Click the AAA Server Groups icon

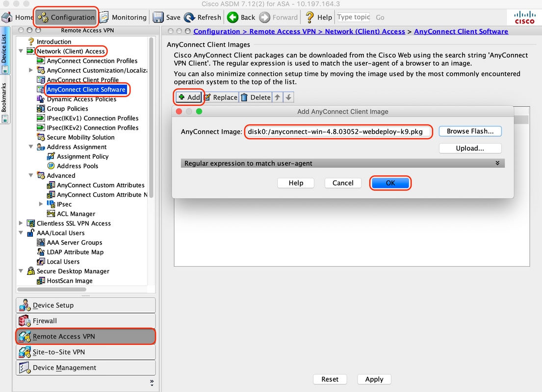point(40,243)
